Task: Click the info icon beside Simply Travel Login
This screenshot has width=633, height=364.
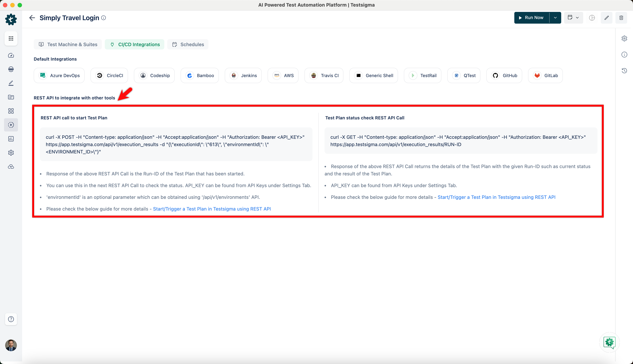Action: click(x=103, y=18)
